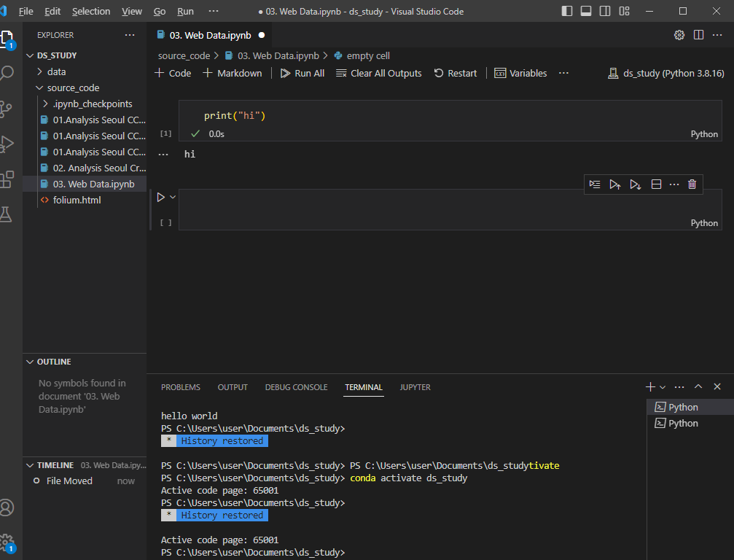This screenshot has height=560, width=734.
Task: Maximize the panel size chevron
Action: (x=698, y=386)
